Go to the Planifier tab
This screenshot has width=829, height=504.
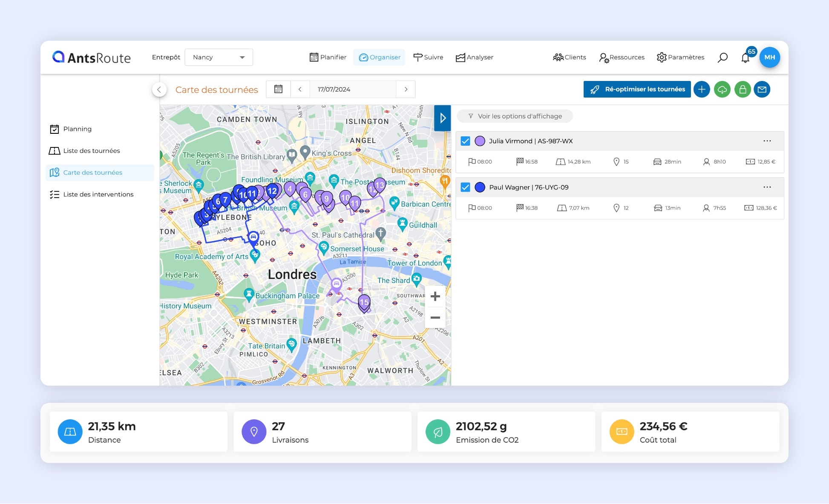(x=328, y=57)
